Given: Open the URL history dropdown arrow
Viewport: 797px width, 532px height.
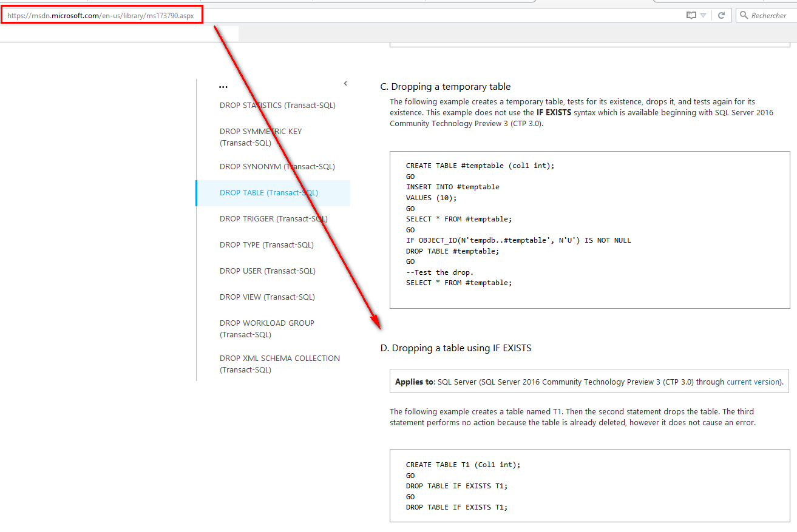Looking at the screenshot, I should tap(703, 16).
